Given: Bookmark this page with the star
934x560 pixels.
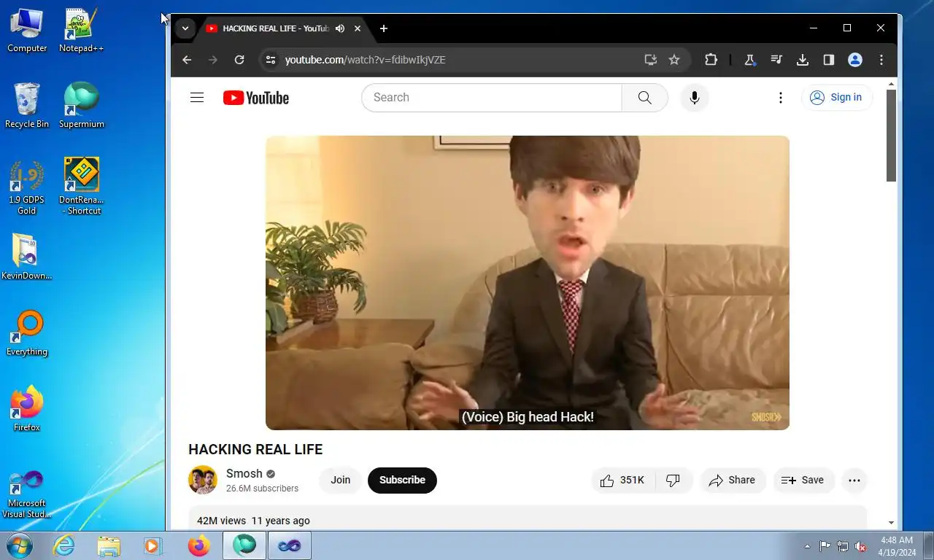Looking at the screenshot, I should coord(674,60).
